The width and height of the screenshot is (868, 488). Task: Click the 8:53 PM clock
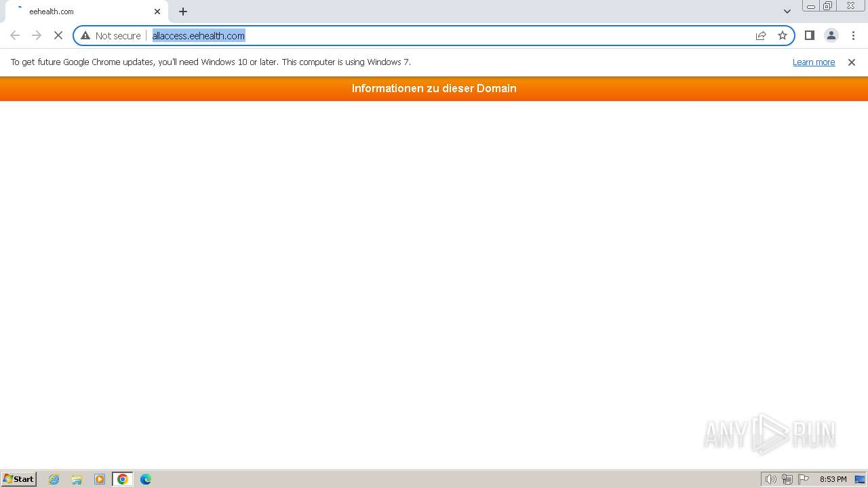(833, 479)
